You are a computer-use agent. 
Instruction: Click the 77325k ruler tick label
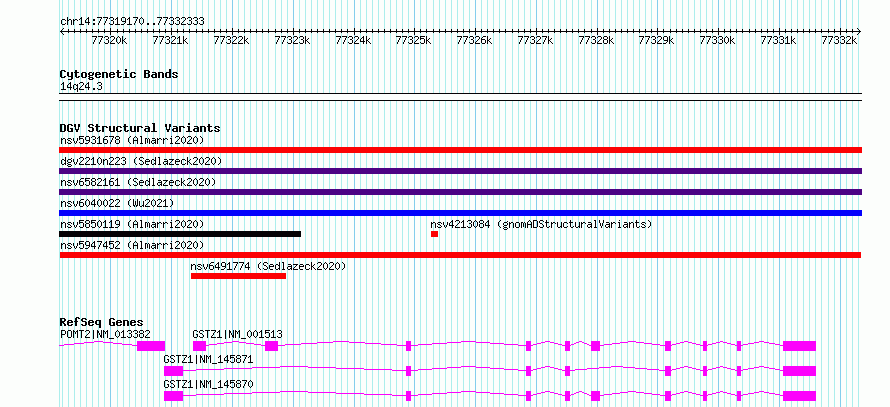click(x=413, y=40)
